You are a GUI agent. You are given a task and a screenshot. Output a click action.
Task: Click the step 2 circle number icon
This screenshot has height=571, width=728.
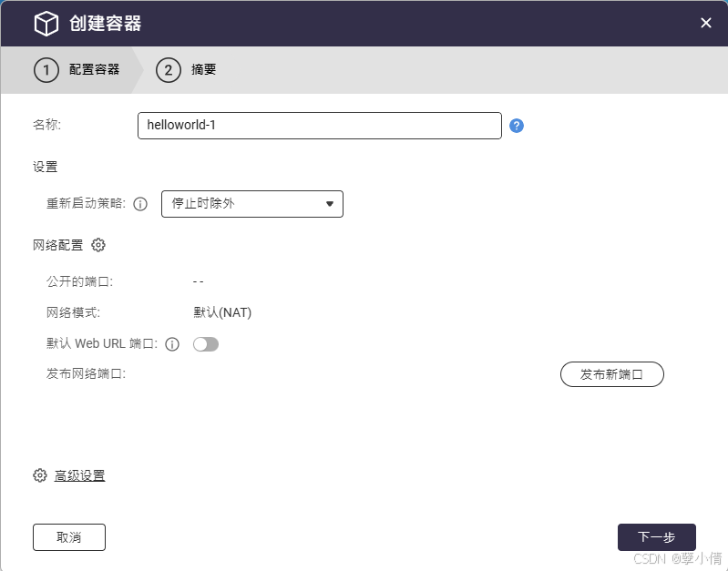(x=169, y=70)
